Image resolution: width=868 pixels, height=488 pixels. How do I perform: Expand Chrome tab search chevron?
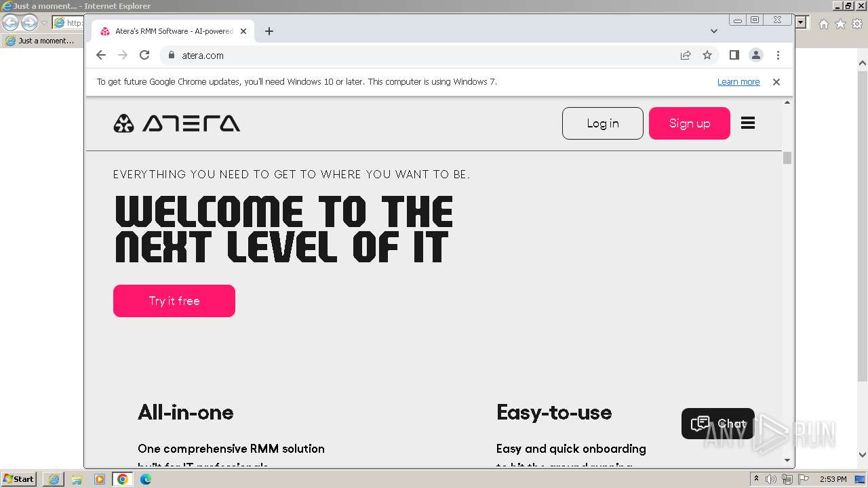(714, 31)
